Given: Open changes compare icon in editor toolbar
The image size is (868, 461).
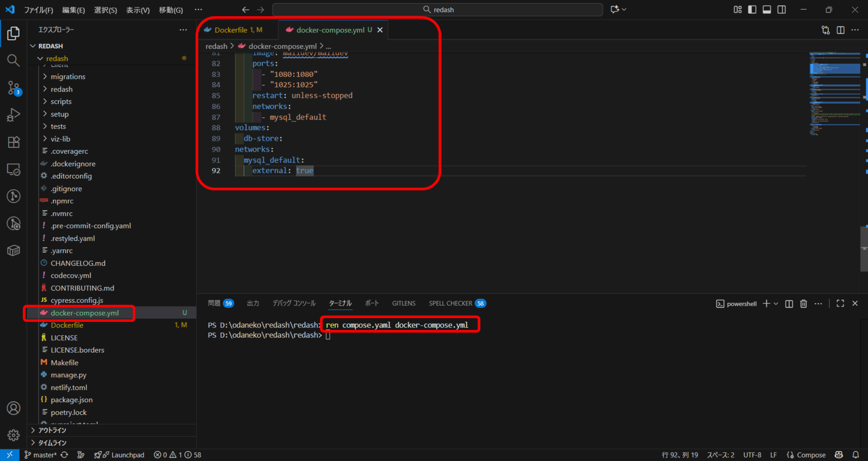Looking at the screenshot, I should click(x=826, y=30).
